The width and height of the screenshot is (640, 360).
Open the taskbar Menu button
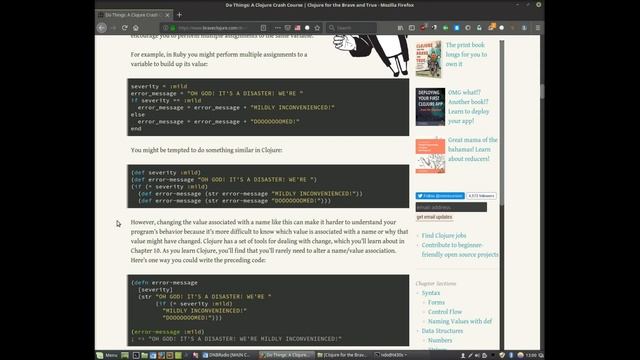click(107, 355)
